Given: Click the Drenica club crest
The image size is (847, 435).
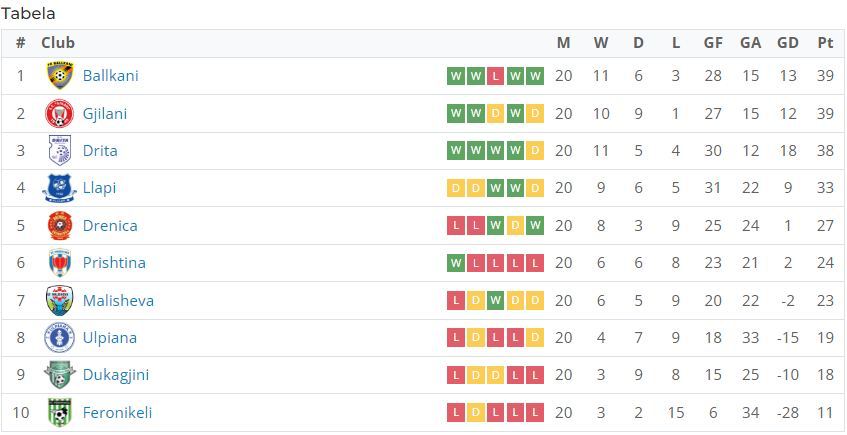Looking at the screenshot, I should click(x=59, y=225).
